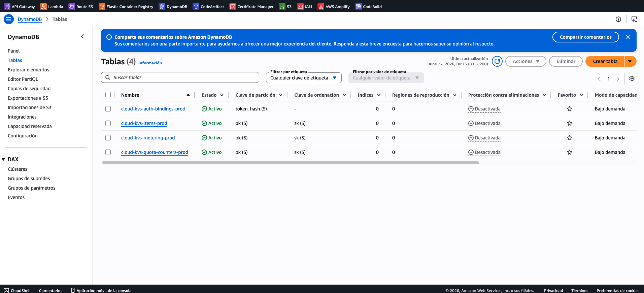Expand Crear tabla split-button arrow
Viewport: 644px width, 293px height.
[630, 61]
